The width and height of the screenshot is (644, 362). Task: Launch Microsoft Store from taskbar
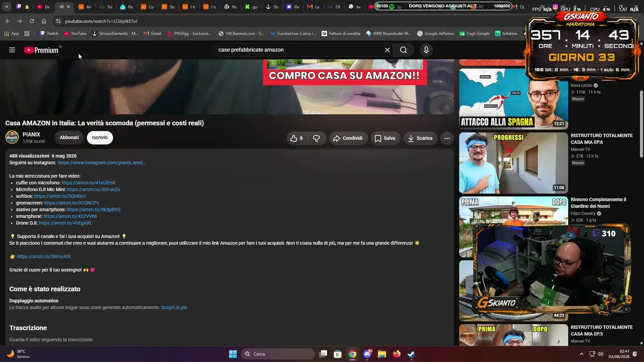[x=338, y=354]
